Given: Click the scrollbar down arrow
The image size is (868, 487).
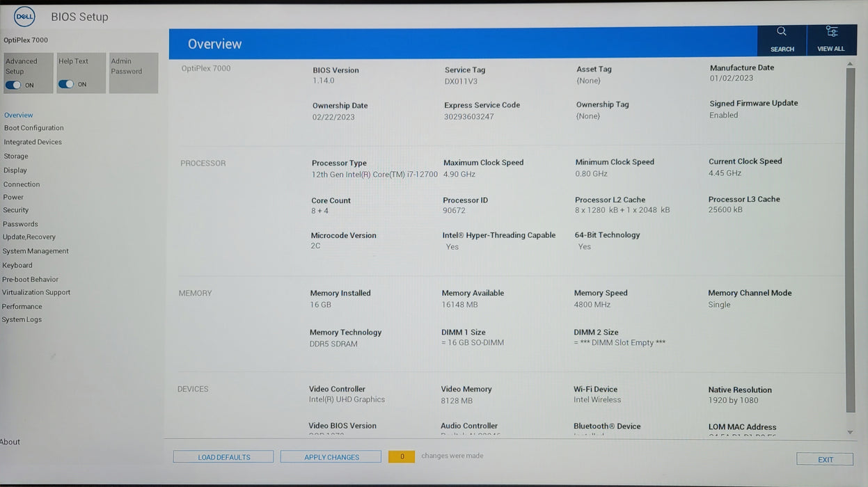Looking at the screenshot, I should click(x=850, y=432).
